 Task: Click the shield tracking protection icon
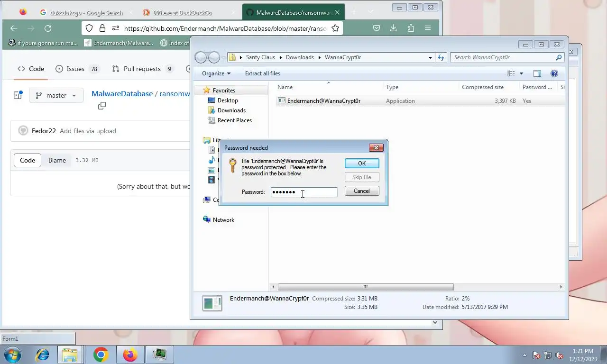[x=89, y=28]
